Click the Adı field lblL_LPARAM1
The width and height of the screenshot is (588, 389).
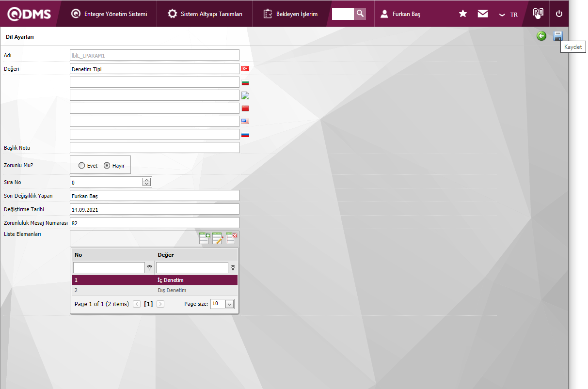click(x=155, y=55)
